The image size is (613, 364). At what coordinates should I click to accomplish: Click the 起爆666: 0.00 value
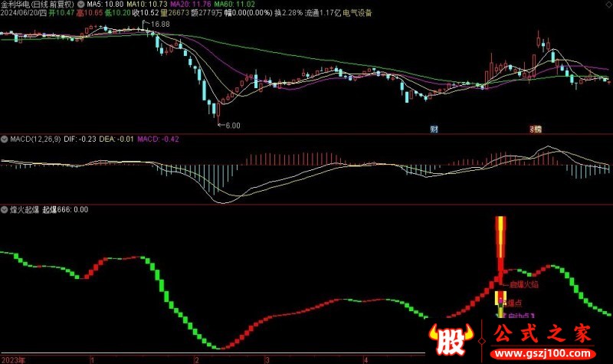65,209
